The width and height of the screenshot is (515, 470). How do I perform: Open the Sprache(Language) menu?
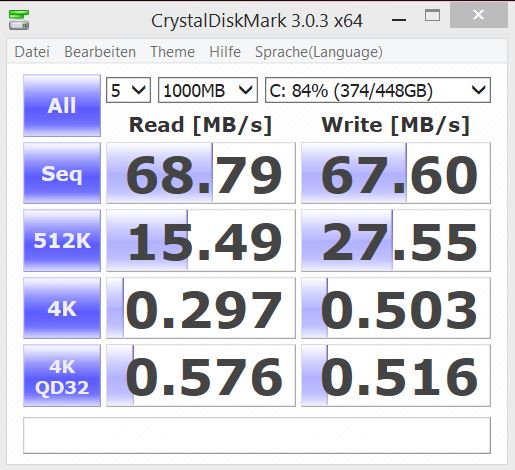click(319, 52)
